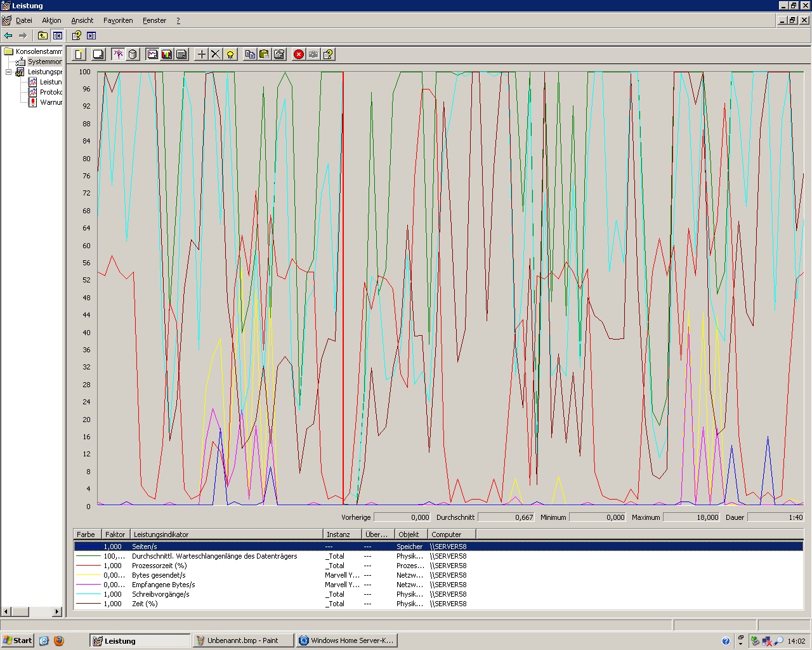Select the Empfangene Bytes/s counter row

[x=438, y=585]
